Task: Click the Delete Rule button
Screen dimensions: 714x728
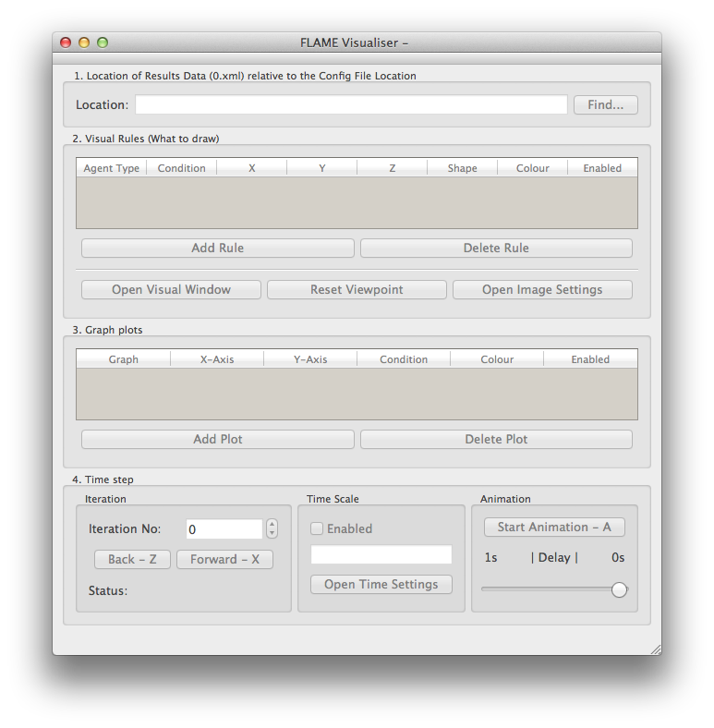Action: coord(496,248)
